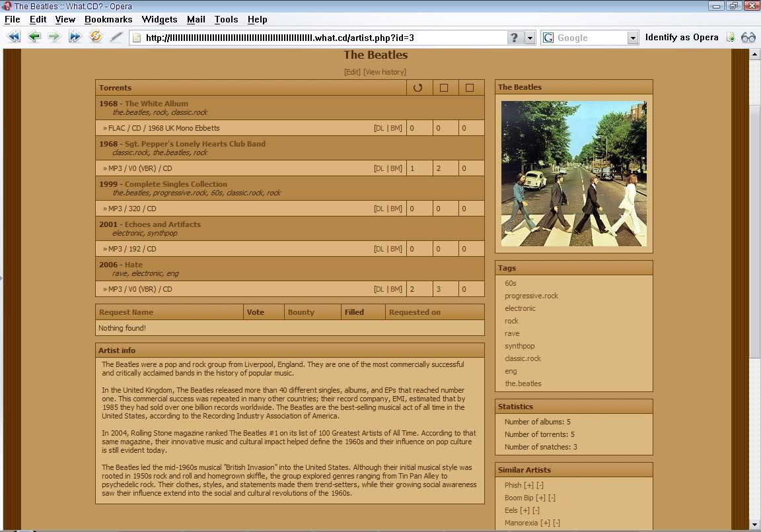The width and height of the screenshot is (761, 532).
Task: Click the Requested on column header
Action: [414, 312]
